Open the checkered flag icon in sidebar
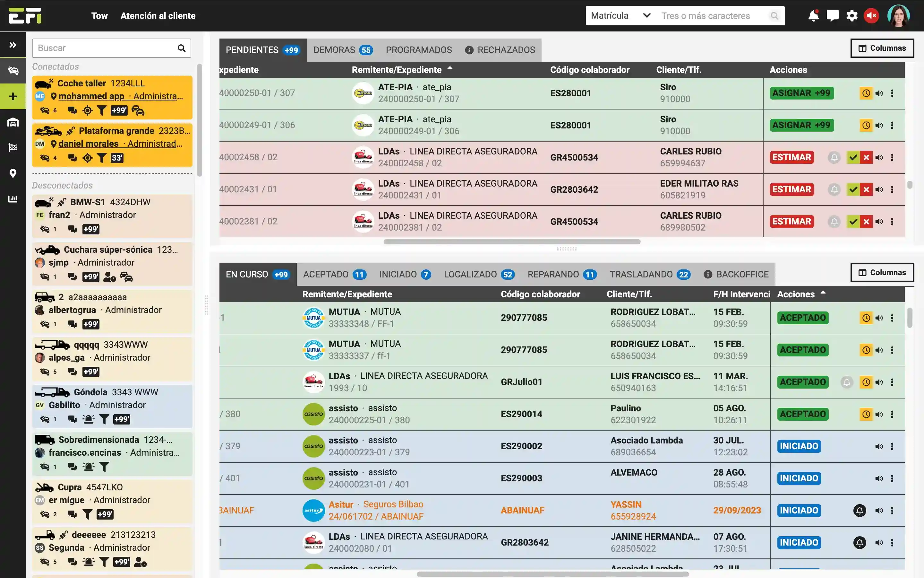 (x=13, y=148)
